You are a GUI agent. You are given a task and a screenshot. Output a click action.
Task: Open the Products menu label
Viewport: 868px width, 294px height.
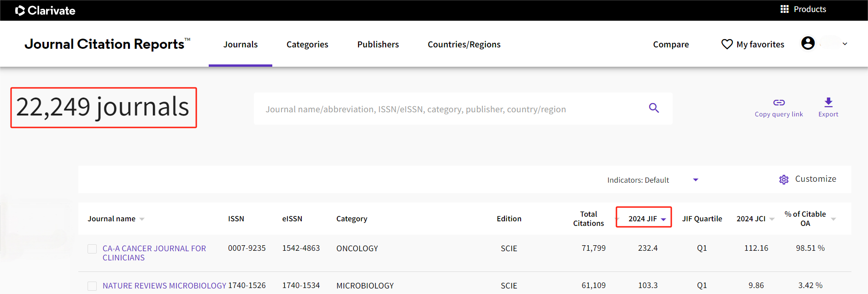(x=809, y=9)
